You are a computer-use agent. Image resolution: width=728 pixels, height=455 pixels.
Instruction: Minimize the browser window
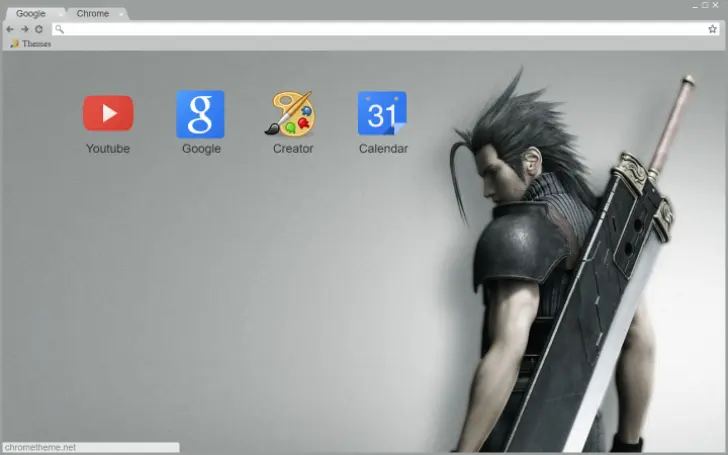694,5
